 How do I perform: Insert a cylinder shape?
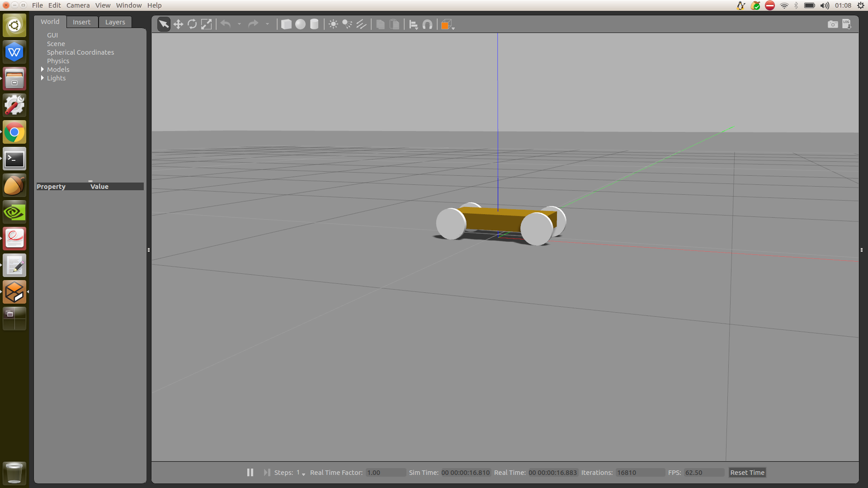[314, 24]
